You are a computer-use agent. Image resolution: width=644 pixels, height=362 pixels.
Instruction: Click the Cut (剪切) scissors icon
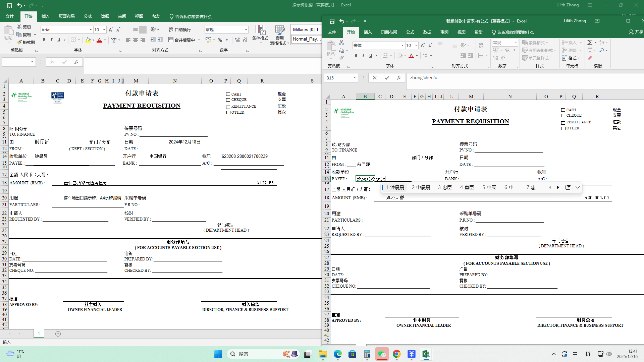coord(19,27)
